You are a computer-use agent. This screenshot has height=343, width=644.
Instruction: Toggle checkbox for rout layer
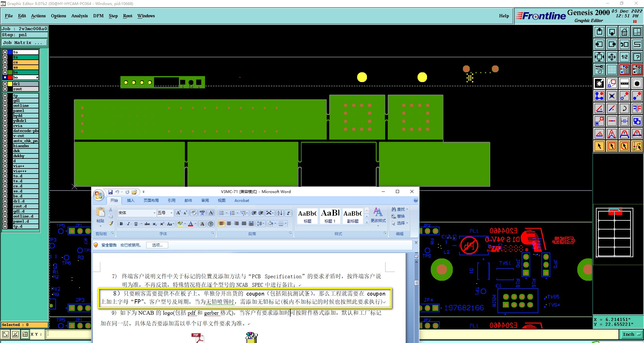(5, 89)
